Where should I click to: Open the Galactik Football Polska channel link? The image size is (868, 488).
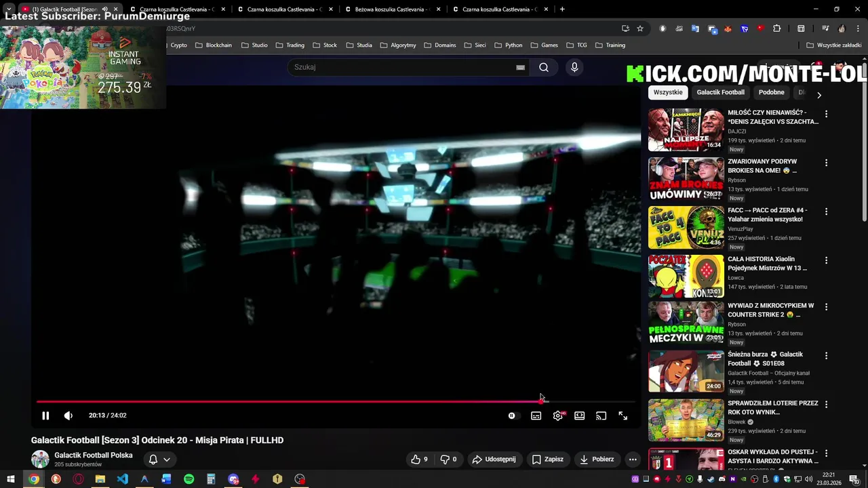[x=94, y=455]
